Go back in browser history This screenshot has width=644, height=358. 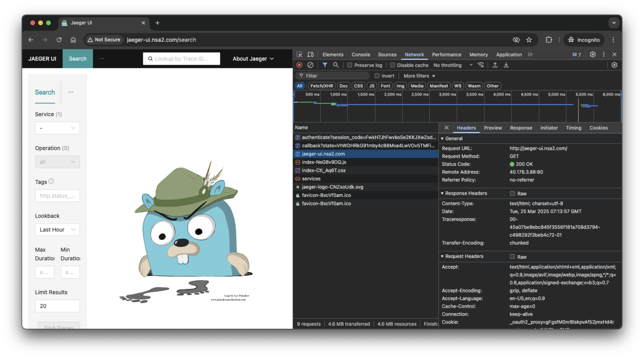[x=31, y=40]
